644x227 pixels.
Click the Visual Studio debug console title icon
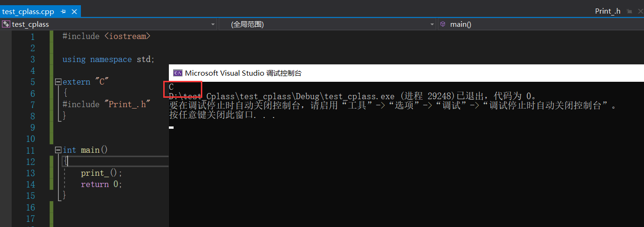pyautogui.click(x=178, y=73)
